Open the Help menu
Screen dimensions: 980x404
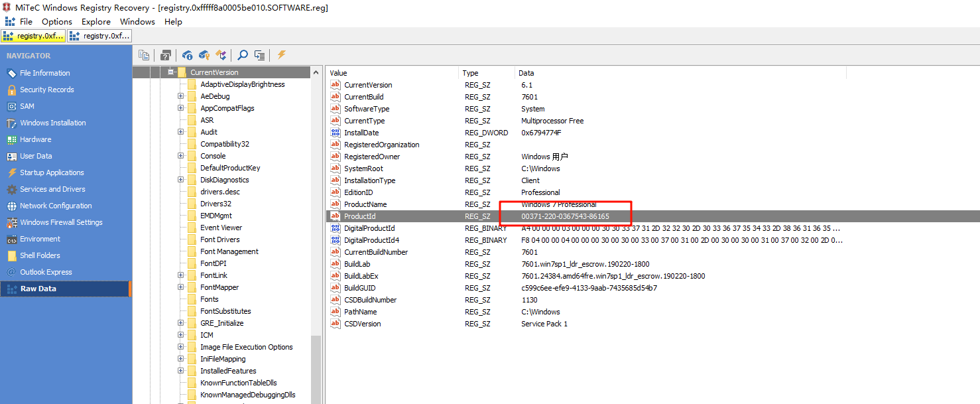point(173,21)
